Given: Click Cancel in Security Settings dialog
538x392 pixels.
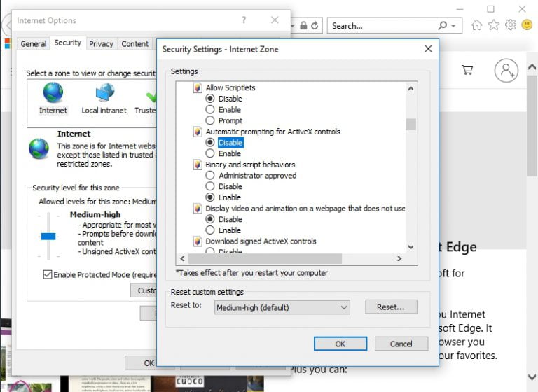Looking at the screenshot, I should [x=401, y=344].
